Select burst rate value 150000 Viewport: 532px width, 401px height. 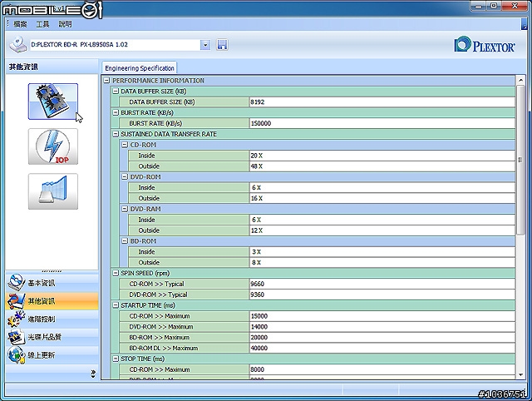point(382,123)
